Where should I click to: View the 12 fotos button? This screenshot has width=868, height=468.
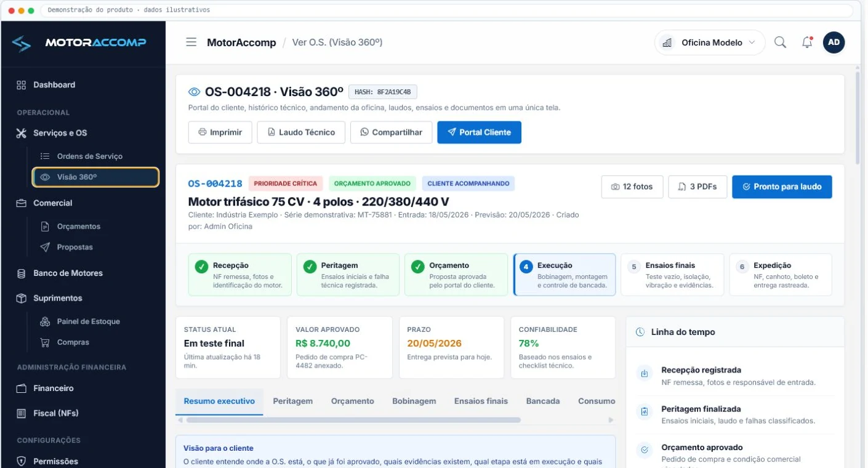point(632,187)
